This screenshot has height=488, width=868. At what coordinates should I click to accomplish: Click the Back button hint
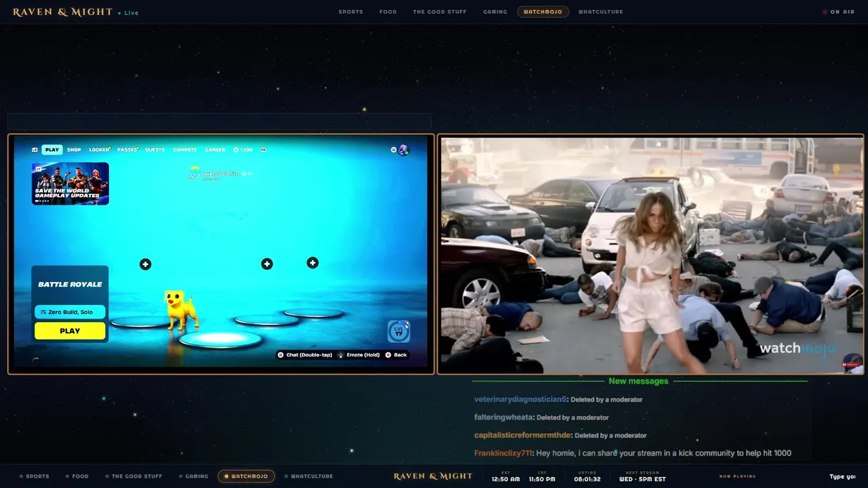point(396,355)
